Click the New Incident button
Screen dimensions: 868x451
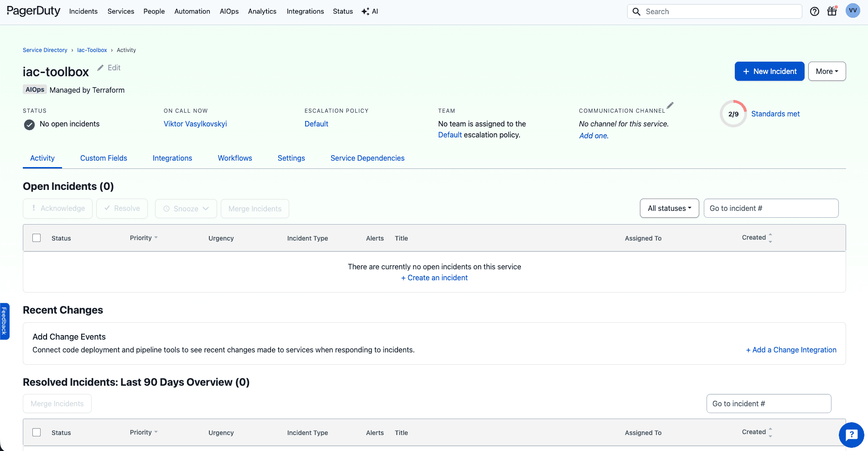(769, 71)
